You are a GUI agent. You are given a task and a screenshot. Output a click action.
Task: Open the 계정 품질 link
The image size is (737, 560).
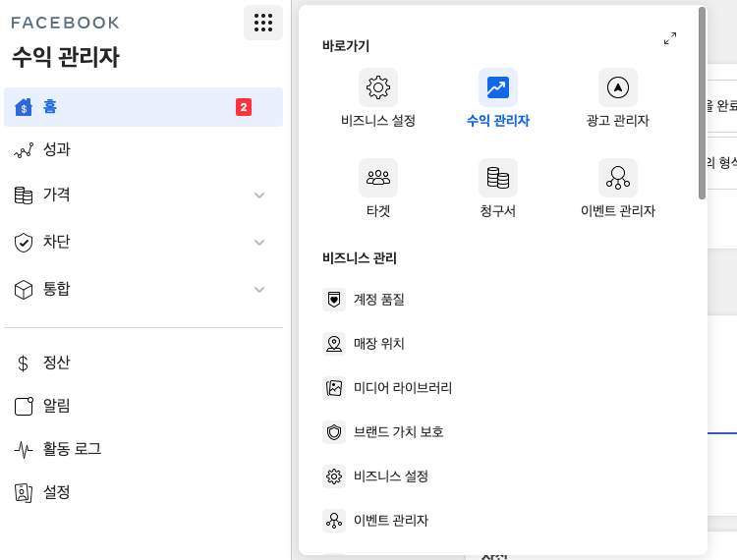click(x=379, y=300)
